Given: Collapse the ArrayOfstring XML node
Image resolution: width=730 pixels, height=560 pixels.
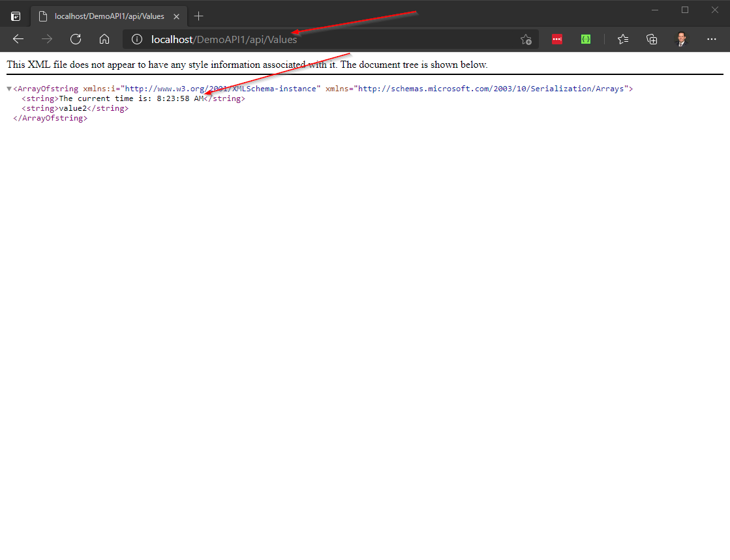Looking at the screenshot, I should pyautogui.click(x=9, y=89).
